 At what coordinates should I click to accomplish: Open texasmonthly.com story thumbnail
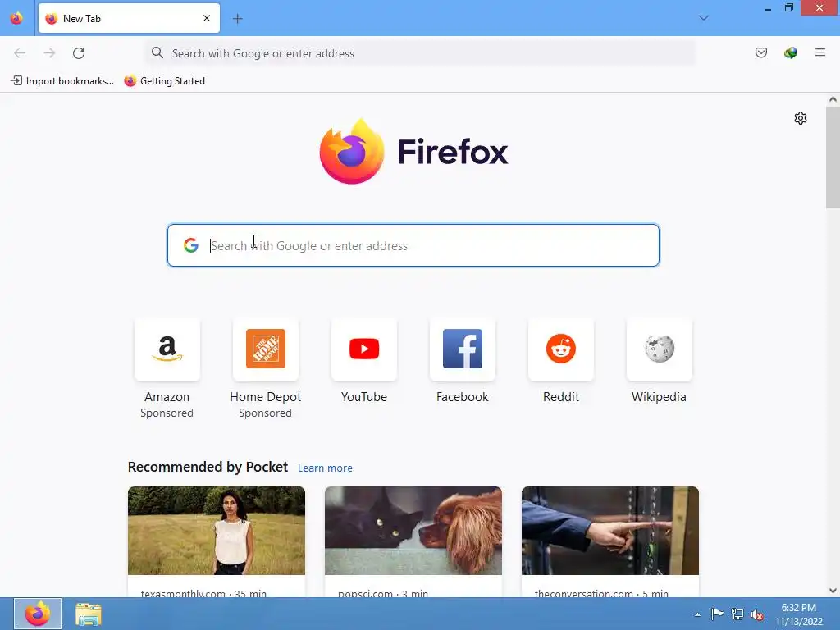click(x=217, y=531)
